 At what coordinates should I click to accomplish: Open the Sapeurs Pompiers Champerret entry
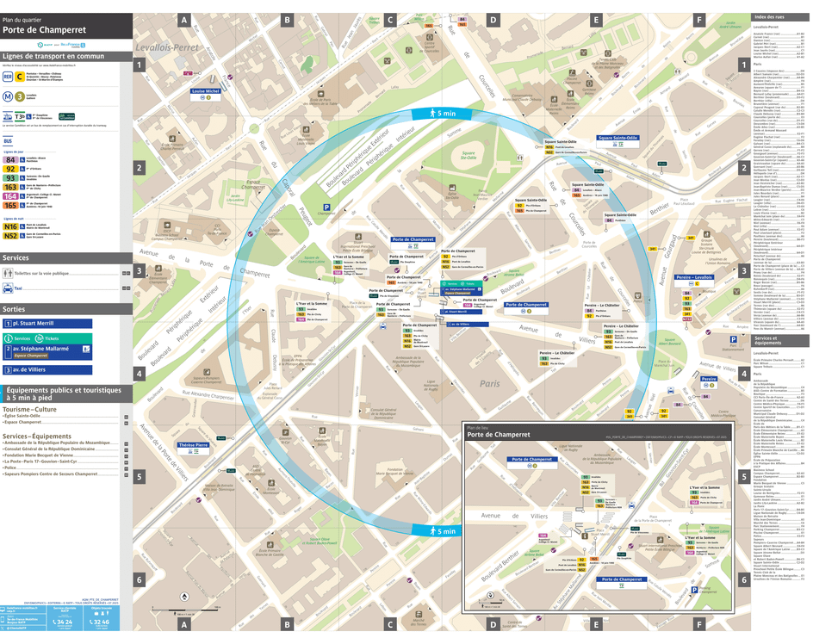[x=50, y=474]
